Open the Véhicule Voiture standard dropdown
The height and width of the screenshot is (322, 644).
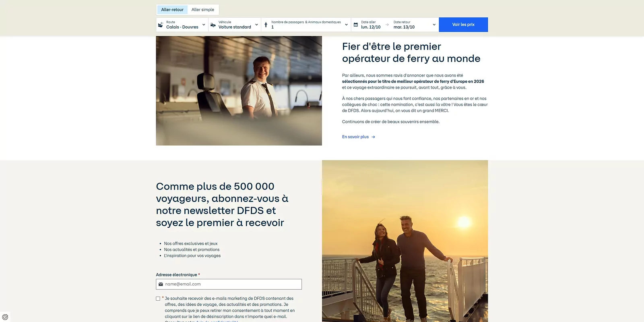click(235, 25)
